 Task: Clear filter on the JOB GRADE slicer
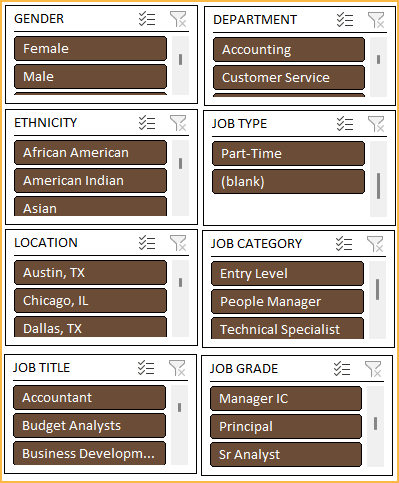(373, 369)
